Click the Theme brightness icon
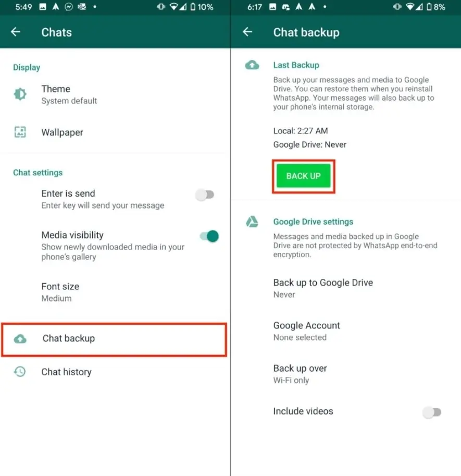This screenshot has height=476, width=461. click(x=20, y=94)
